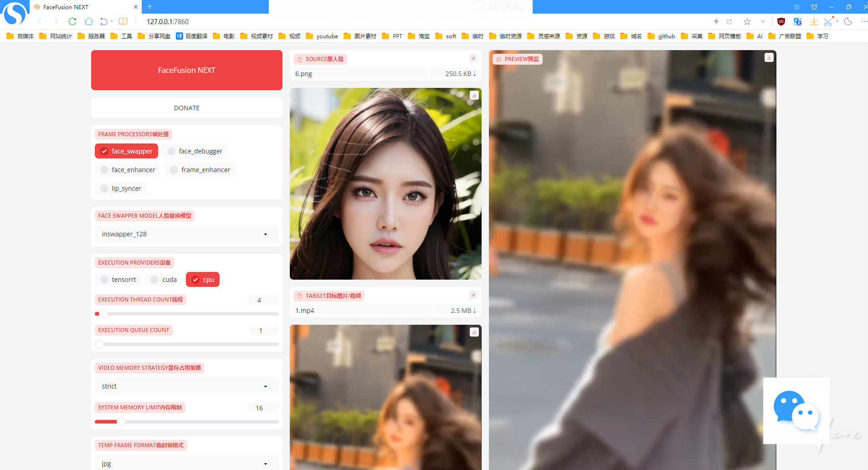Download the preview image
Image resolution: width=868 pixels, height=470 pixels.
769,57
